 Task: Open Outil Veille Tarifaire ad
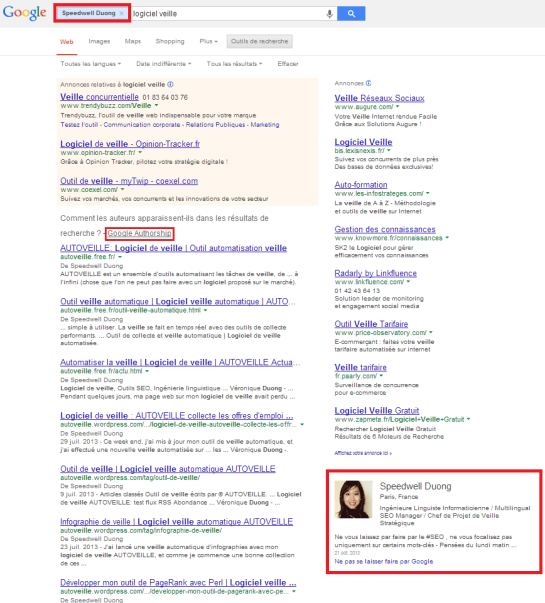pos(371,324)
